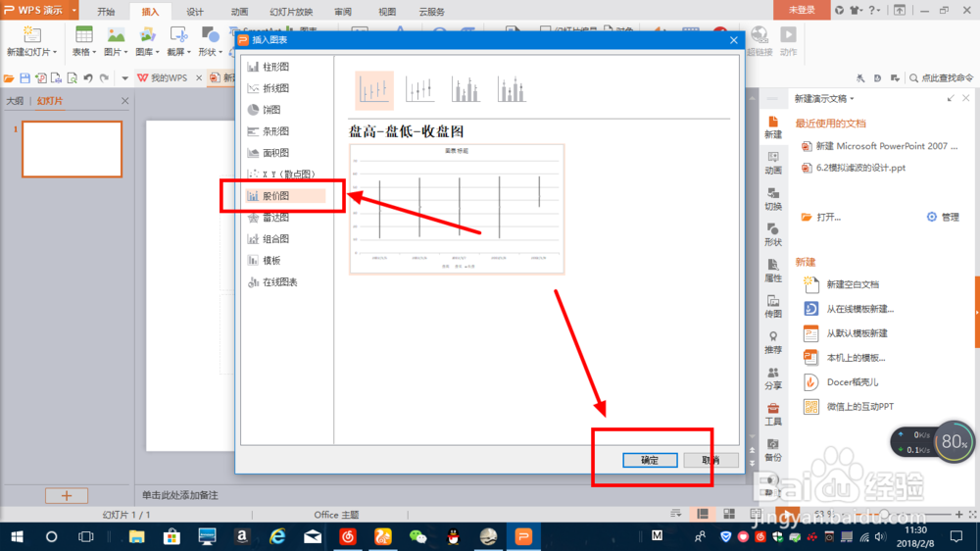Screen dimensions: 980x551
Task: Open the 动画 side pane icon
Action: pyautogui.click(x=773, y=163)
